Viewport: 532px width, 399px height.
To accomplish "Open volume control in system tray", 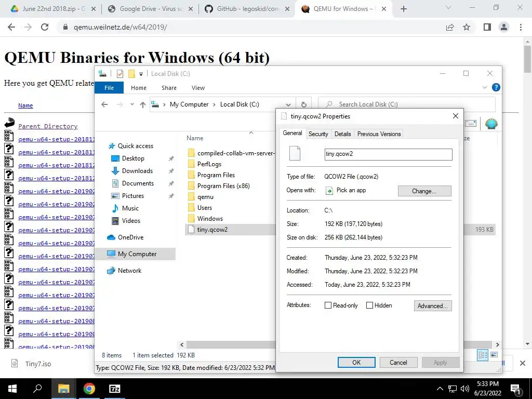I will click(465, 389).
